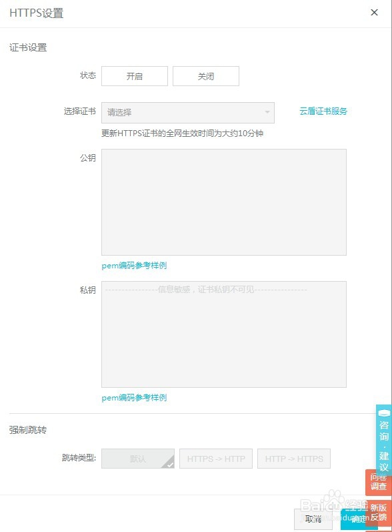The width and height of the screenshot is (392, 532).
Task: Click into the 私钥 text area
Action: (223, 334)
